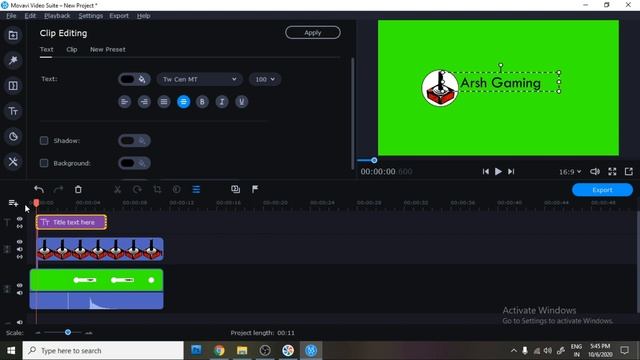Open the Filters magic wand panel
This screenshot has height=360, width=640.
(13, 60)
